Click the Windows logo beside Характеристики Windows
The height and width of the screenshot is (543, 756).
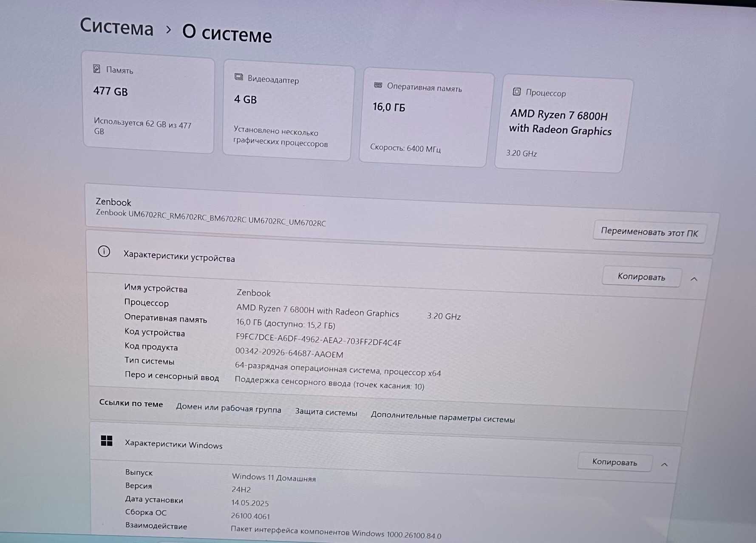tap(107, 441)
